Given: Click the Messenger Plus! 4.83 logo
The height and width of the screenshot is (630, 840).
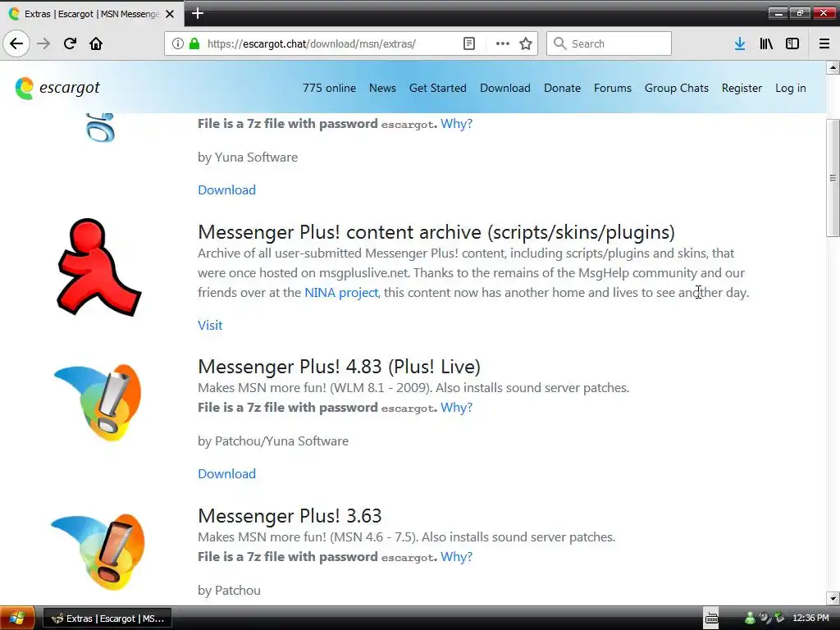Looking at the screenshot, I should click(98, 402).
